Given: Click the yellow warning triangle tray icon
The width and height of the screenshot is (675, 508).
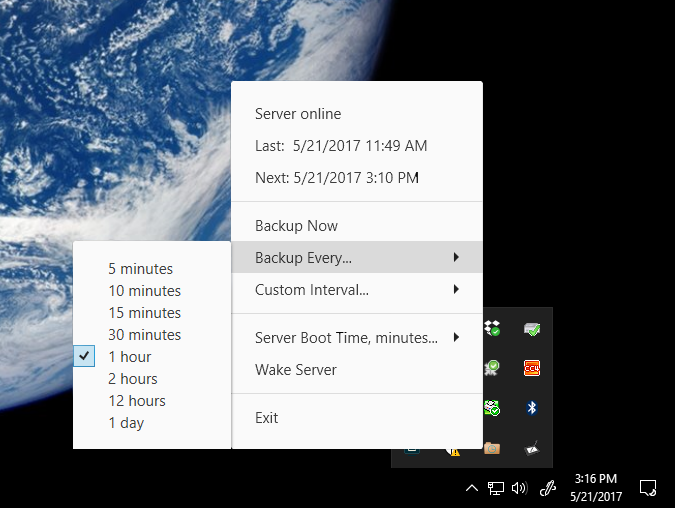Looking at the screenshot, I should 453,451.
